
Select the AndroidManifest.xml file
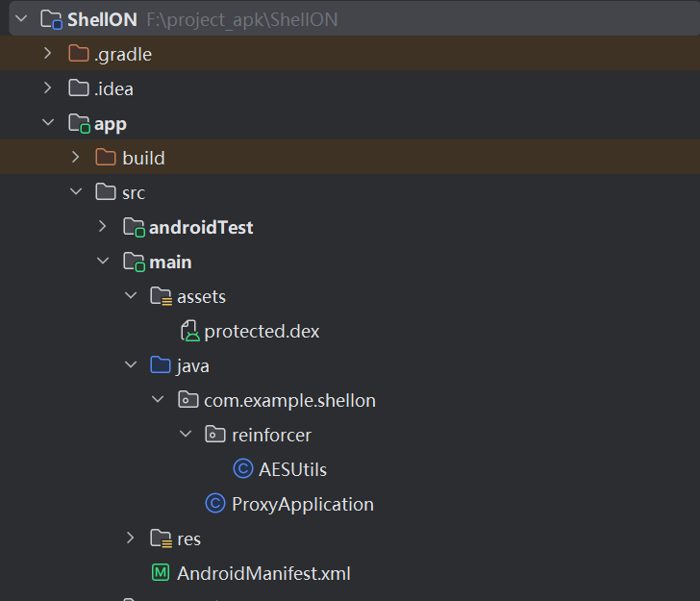[x=263, y=574]
